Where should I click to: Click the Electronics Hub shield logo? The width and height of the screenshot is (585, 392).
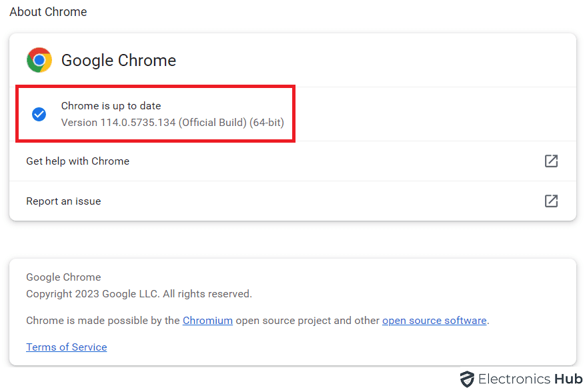click(467, 379)
